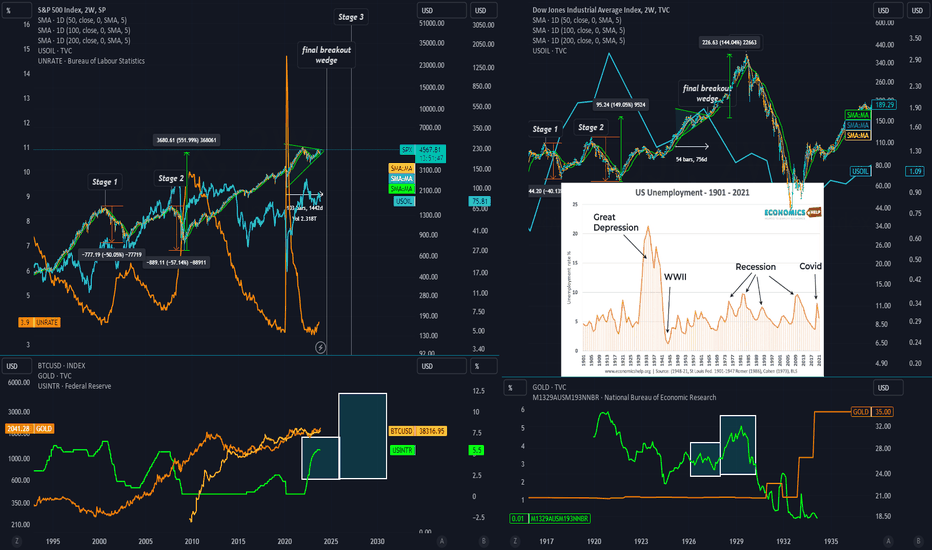The height and width of the screenshot is (550, 932).
Task: Select GOLD - TVC legend in the BTCUSD chart
Action: click(x=55, y=376)
